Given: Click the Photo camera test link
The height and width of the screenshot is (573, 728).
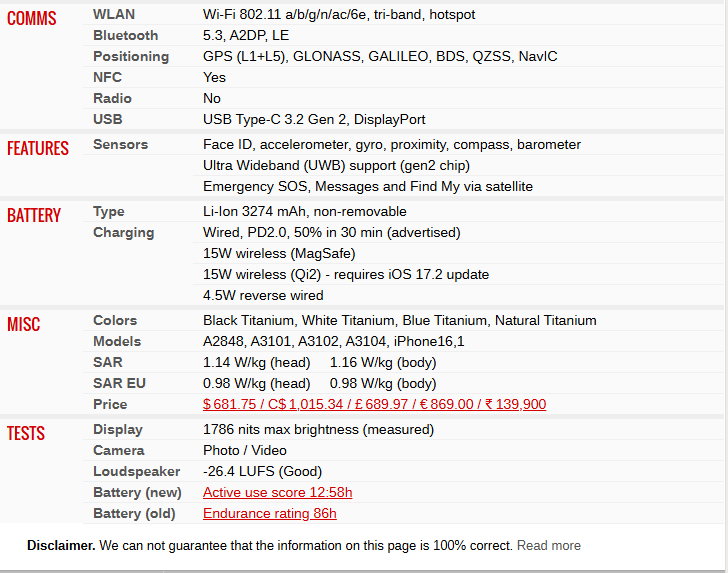Looking at the screenshot, I should pyautogui.click(x=222, y=451).
